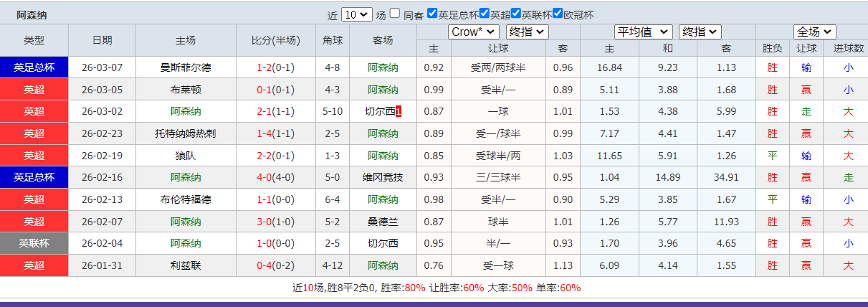The image size is (868, 307).
Task: Click the home odds value 16.84
Action: (609, 67)
